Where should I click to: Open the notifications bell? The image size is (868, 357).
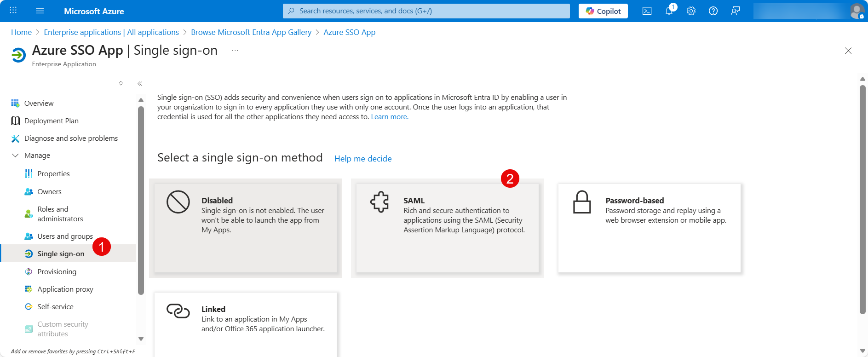tap(669, 11)
